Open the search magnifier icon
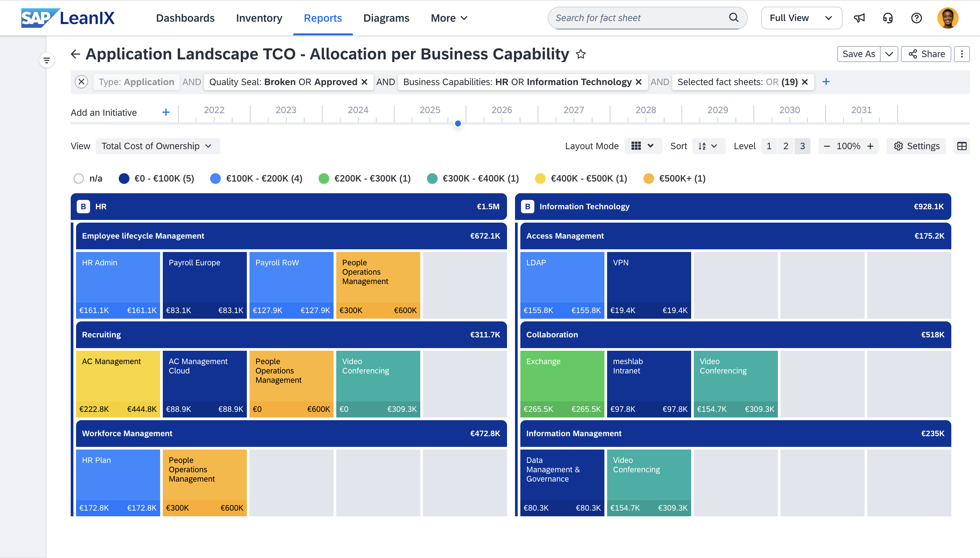 (x=734, y=18)
